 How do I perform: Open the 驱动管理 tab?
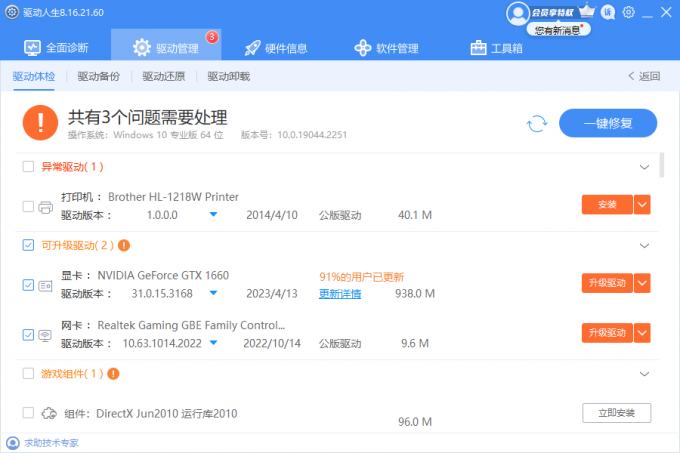coord(166,45)
